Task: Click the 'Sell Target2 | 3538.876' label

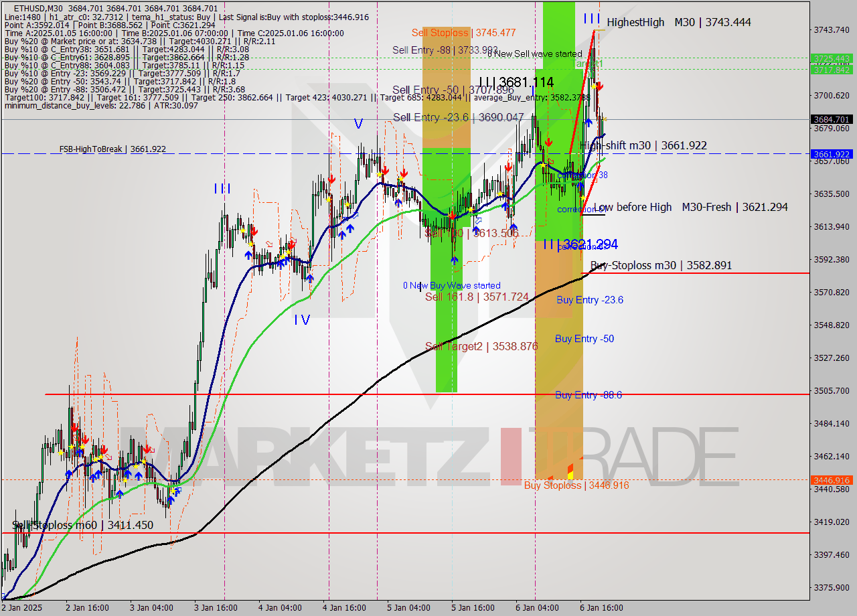Action: point(481,346)
